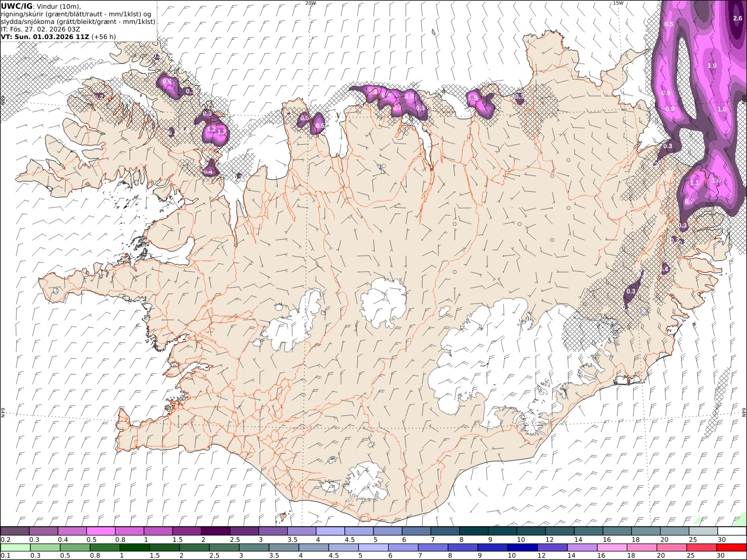
Task: Click the 'slydda/snjókoma' legend description line
Action: [x=78, y=21]
